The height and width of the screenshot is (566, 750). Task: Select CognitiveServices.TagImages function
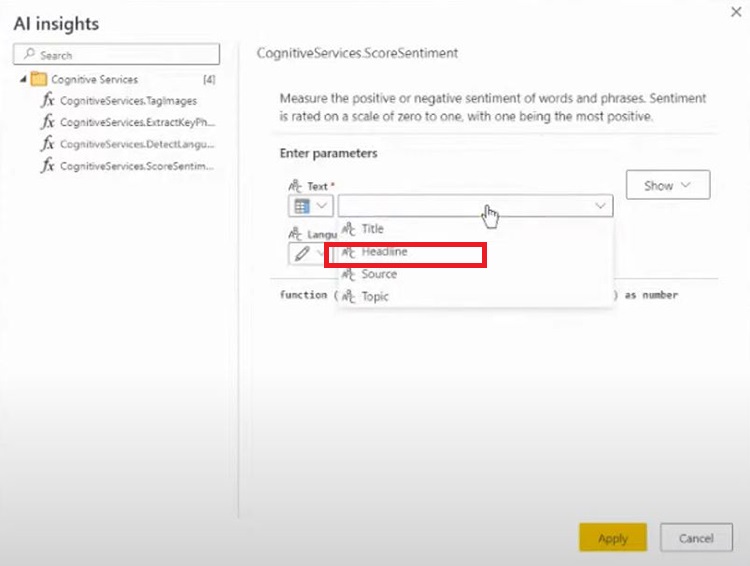pyautogui.click(x=128, y=100)
